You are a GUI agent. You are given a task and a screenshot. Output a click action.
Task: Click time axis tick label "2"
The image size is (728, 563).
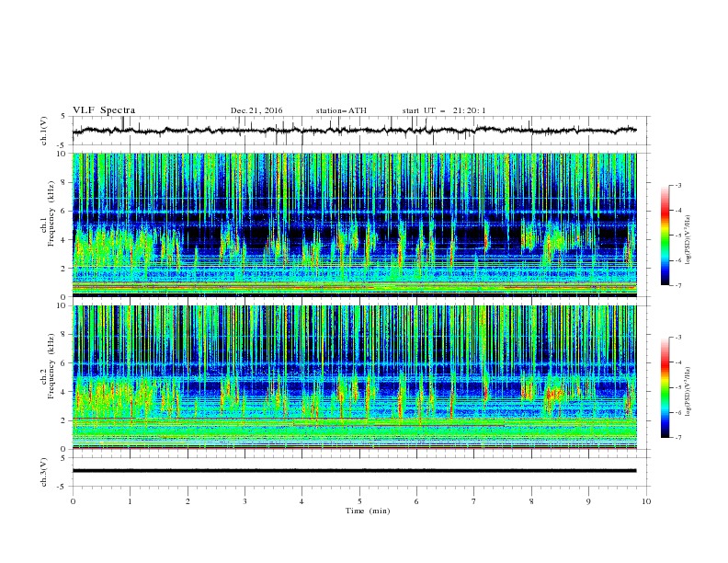(x=188, y=501)
